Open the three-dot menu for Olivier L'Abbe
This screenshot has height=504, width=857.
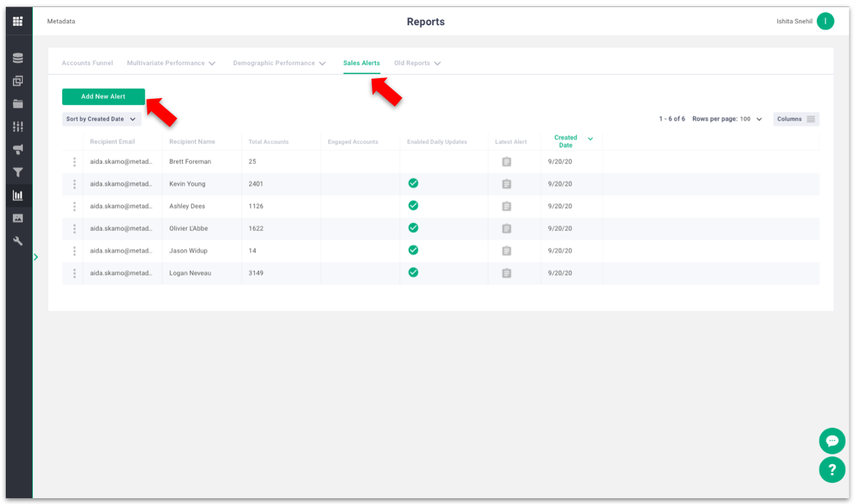click(74, 228)
